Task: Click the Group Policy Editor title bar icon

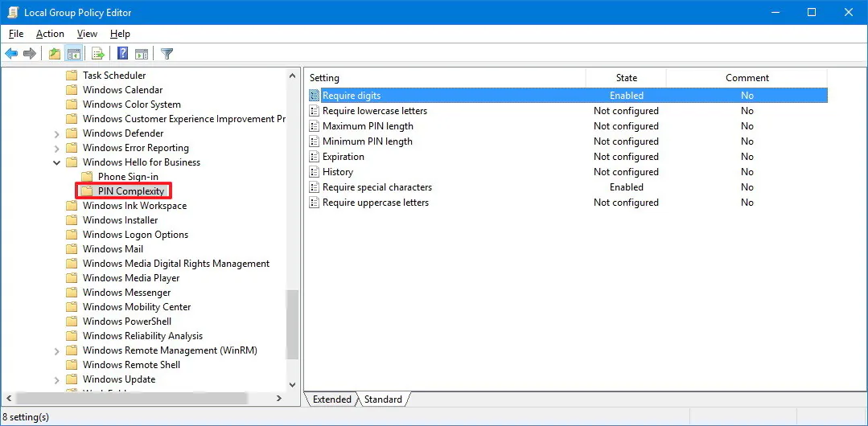Action: tap(13, 12)
